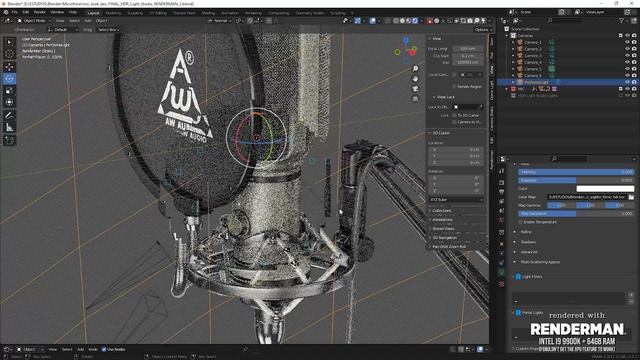Toggle the Use Nodes checkbox
This screenshot has width=640, height=360.
click(x=104, y=349)
